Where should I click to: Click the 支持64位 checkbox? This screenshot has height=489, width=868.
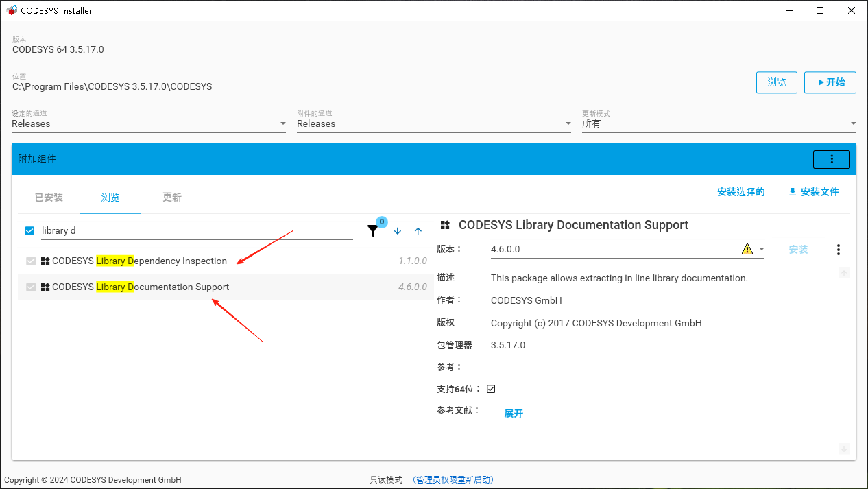(x=491, y=389)
